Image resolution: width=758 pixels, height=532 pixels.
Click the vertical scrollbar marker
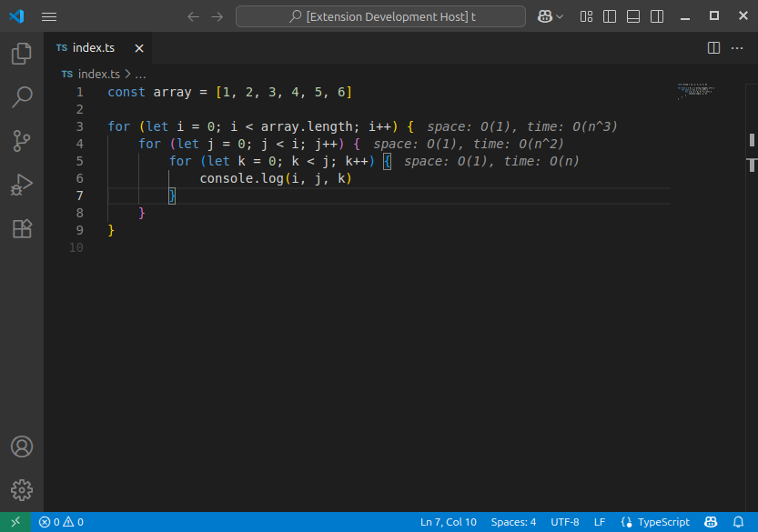click(x=752, y=140)
